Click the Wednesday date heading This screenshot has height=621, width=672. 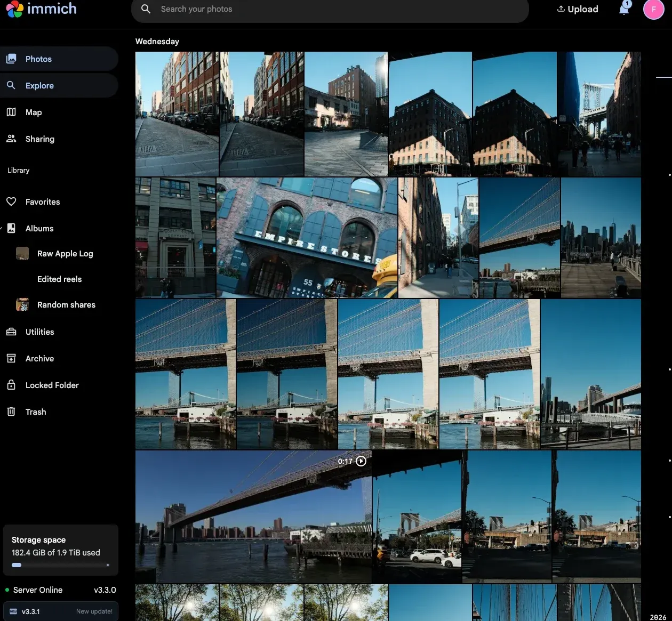157,42
